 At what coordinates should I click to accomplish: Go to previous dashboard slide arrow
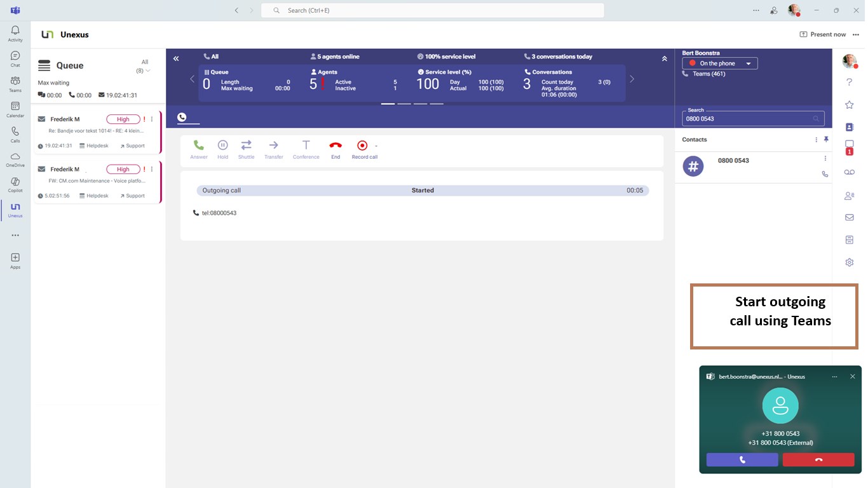193,79
